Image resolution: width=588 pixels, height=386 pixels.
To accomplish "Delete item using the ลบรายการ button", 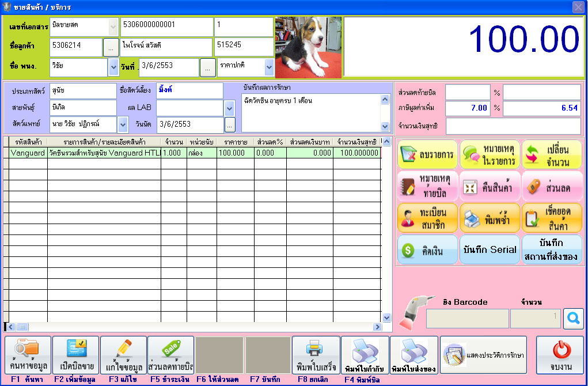I will click(427, 155).
